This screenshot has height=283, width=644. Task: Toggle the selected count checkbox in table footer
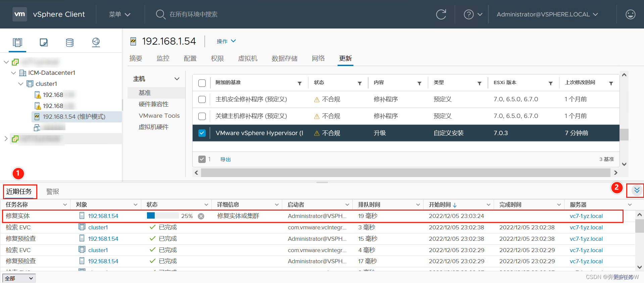click(202, 159)
